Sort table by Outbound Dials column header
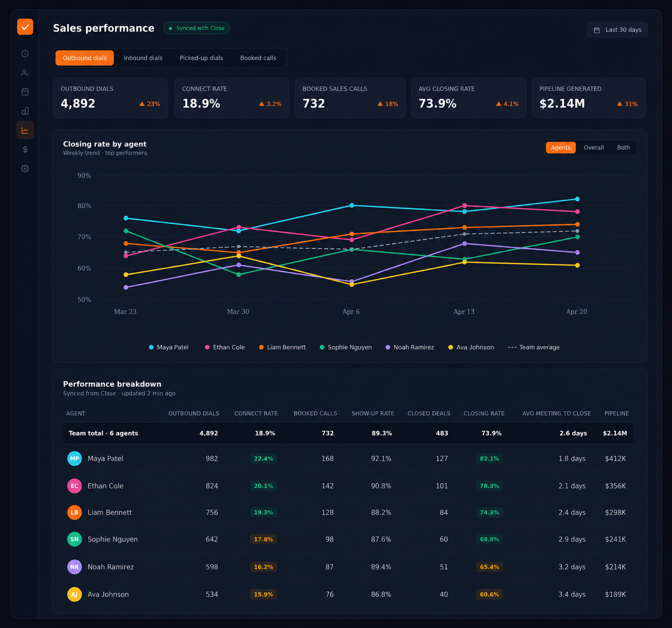This screenshot has width=672, height=628. (x=194, y=414)
